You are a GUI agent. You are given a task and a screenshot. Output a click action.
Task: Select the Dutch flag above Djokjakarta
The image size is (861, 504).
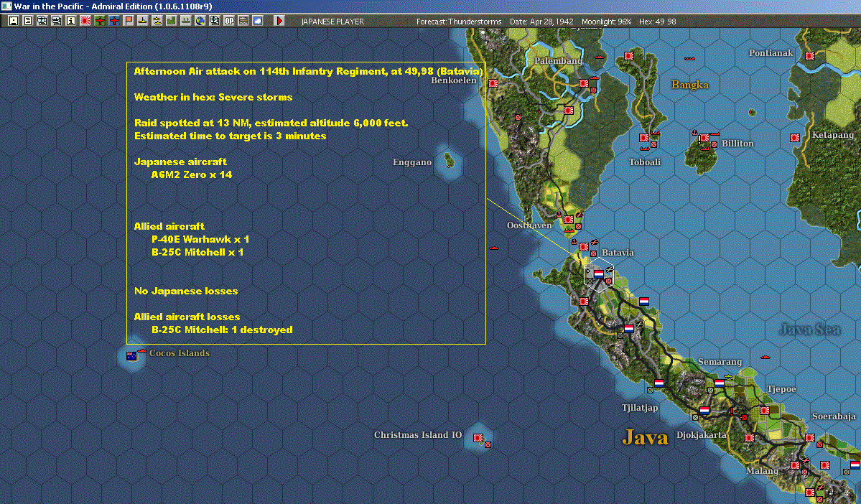click(x=704, y=410)
